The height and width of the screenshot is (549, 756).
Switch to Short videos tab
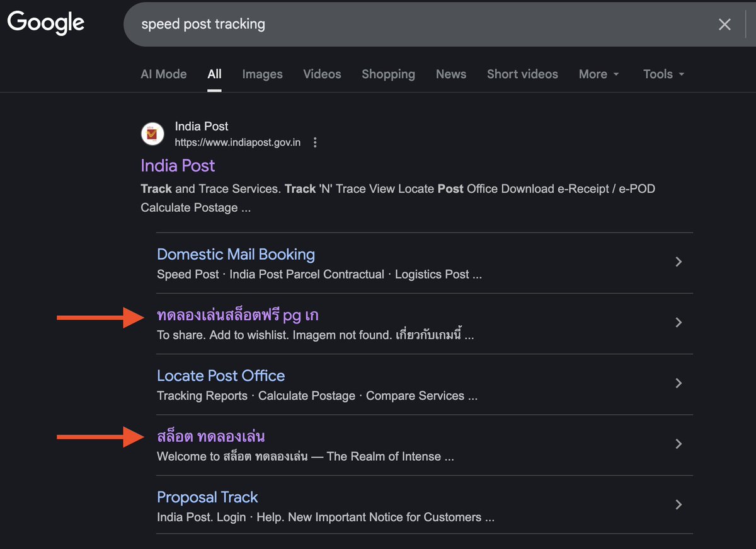click(522, 74)
